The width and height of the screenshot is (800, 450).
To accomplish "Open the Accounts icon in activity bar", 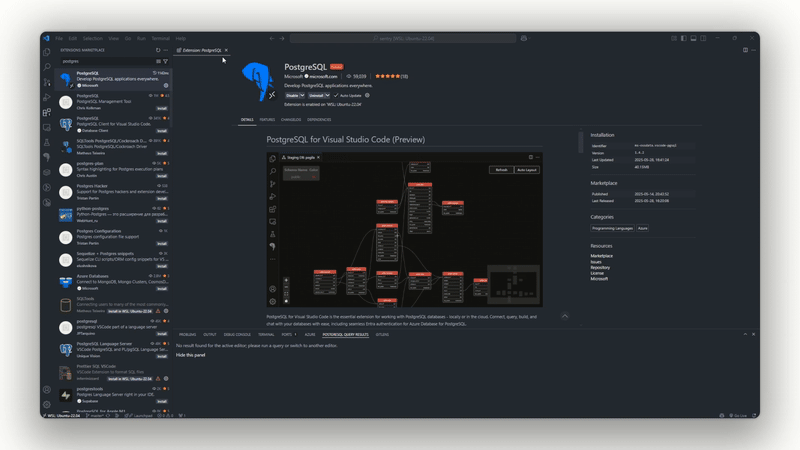I will click(47, 390).
